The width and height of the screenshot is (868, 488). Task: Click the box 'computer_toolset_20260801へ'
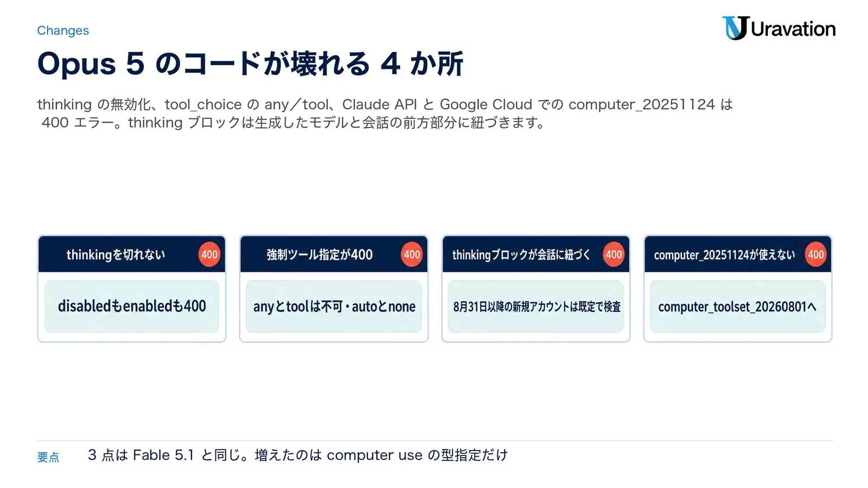[x=738, y=306]
